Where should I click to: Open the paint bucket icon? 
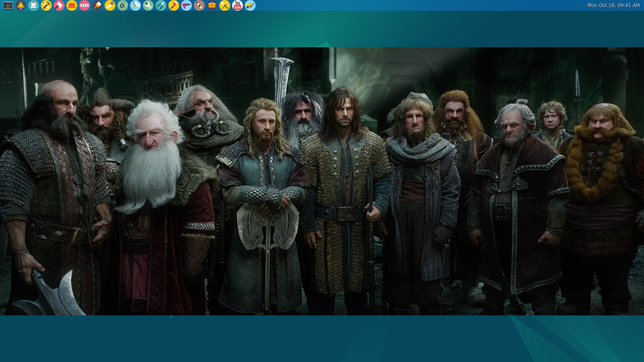tap(34, 5)
